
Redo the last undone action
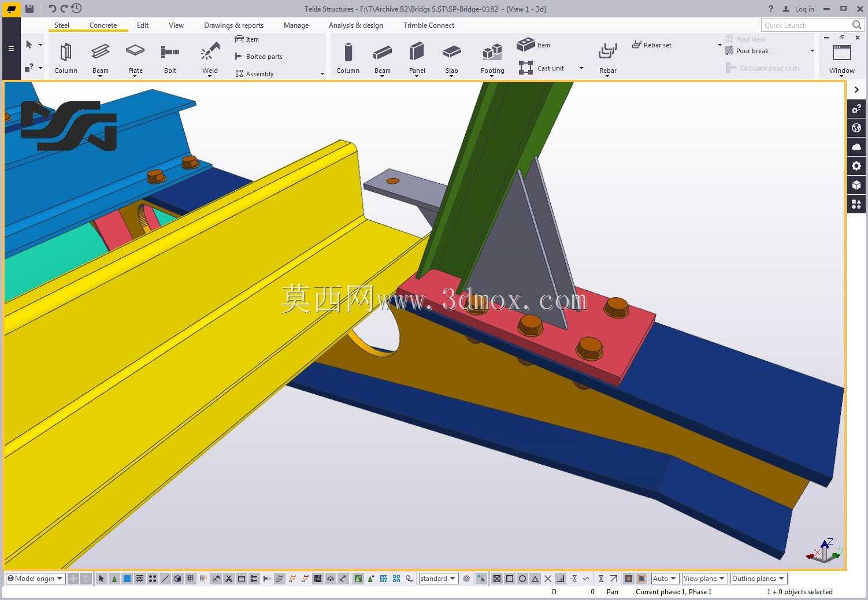point(64,9)
